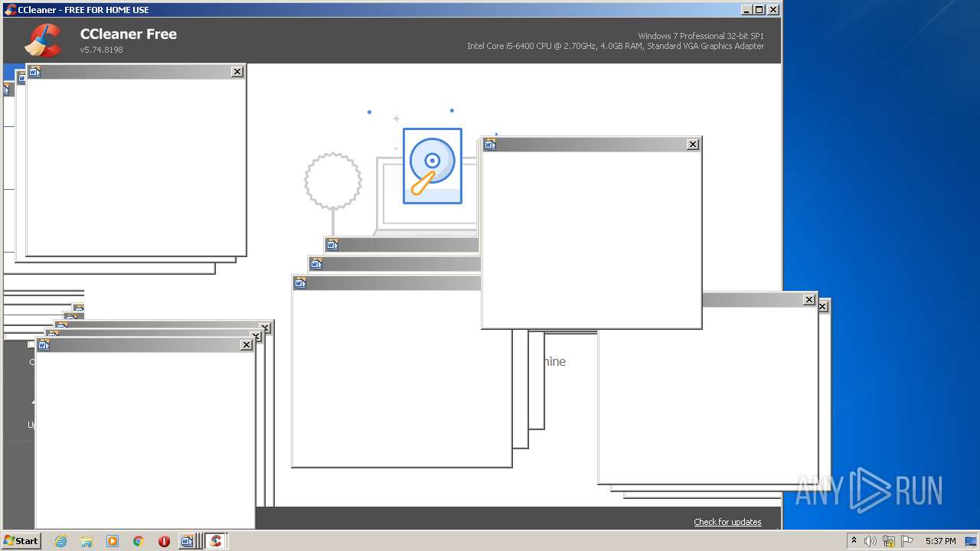The image size is (980, 551).
Task: Switch to CCleaner taskbar button
Action: click(217, 541)
